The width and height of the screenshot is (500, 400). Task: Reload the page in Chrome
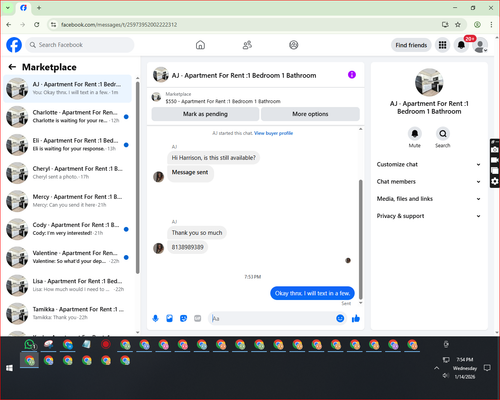[x=37, y=25]
